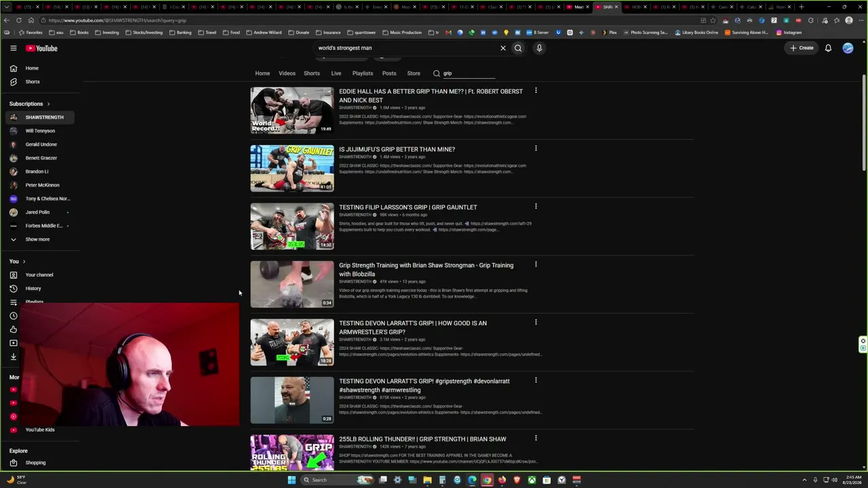The width and height of the screenshot is (868, 488).
Task: Open the Windows Start menu
Action: pyautogui.click(x=292, y=480)
